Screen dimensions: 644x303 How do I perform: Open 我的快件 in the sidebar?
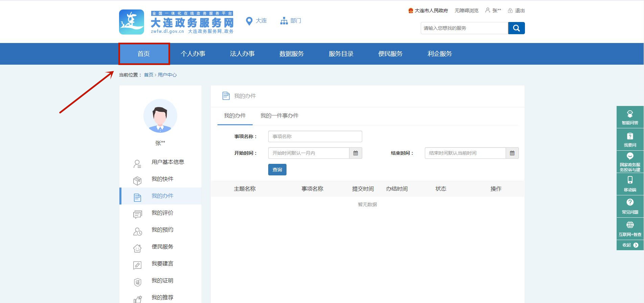pos(162,179)
